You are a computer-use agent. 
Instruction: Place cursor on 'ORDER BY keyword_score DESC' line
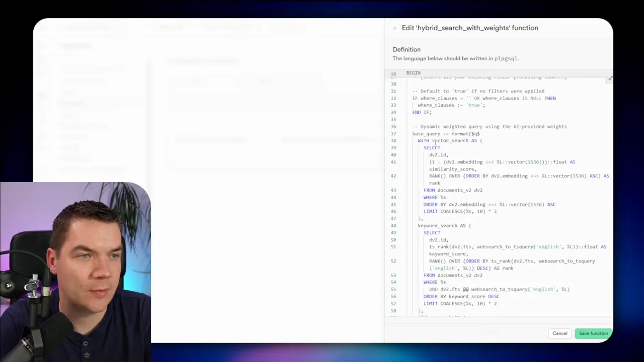(461, 297)
